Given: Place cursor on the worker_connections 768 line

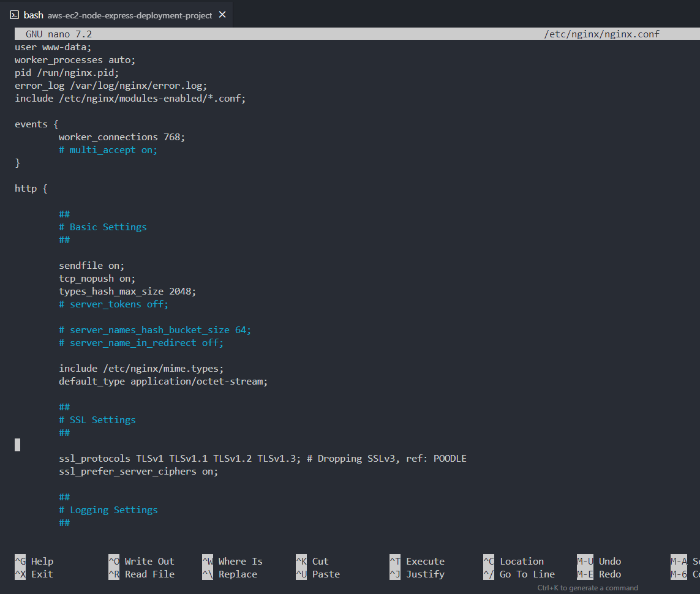Looking at the screenshot, I should (121, 137).
